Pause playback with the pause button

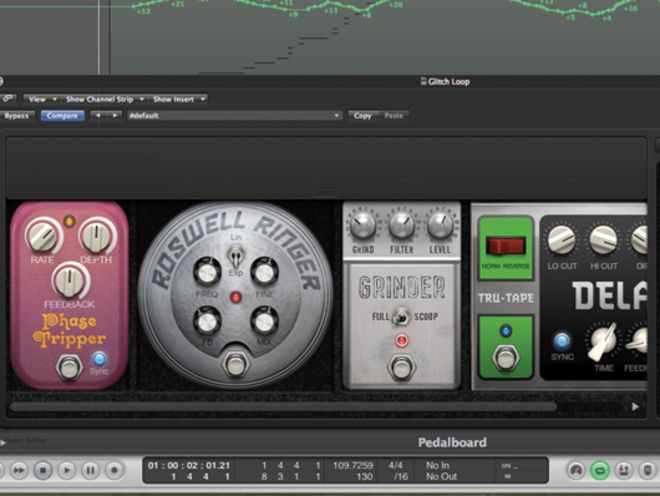coord(90,470)
